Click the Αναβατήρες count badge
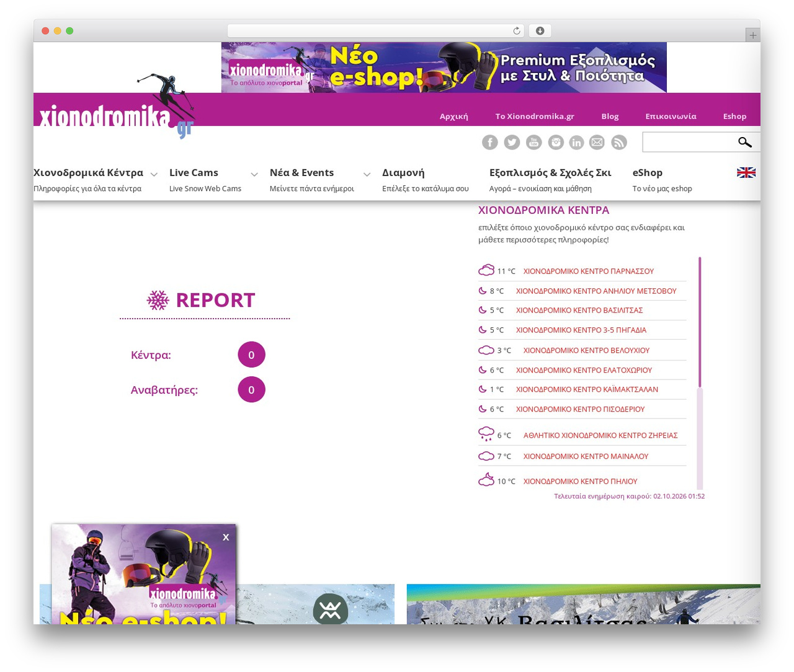794x672 pixels. tap(251, 389)
